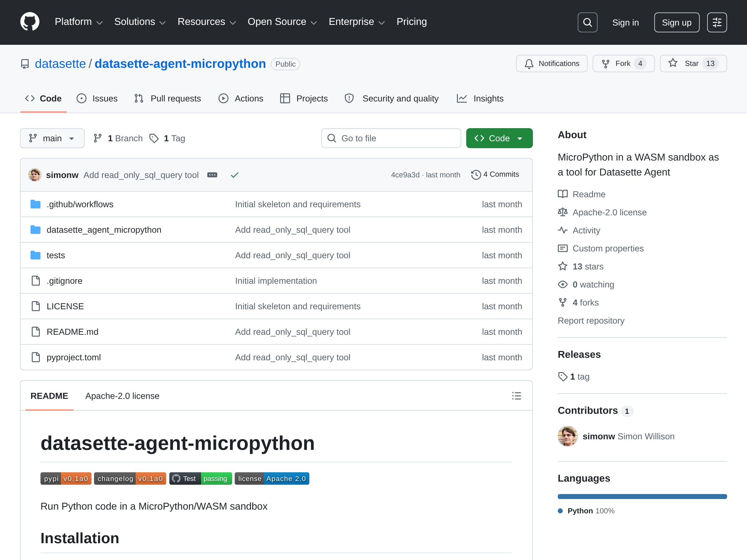The image size is (747, 560).
Task: Open the main branch dropdown
Action: click(52, 138)
